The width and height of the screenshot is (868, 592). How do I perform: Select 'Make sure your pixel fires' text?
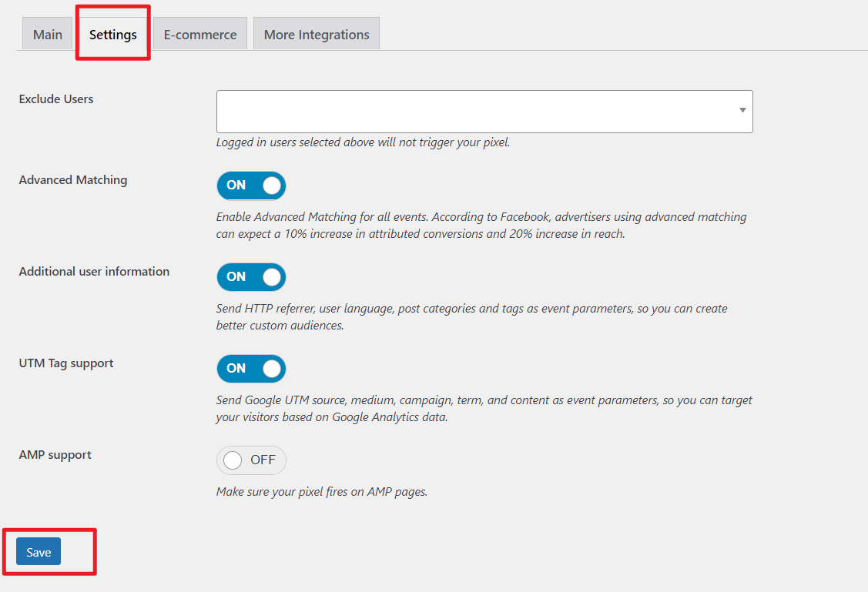click(x=322, y=492)
